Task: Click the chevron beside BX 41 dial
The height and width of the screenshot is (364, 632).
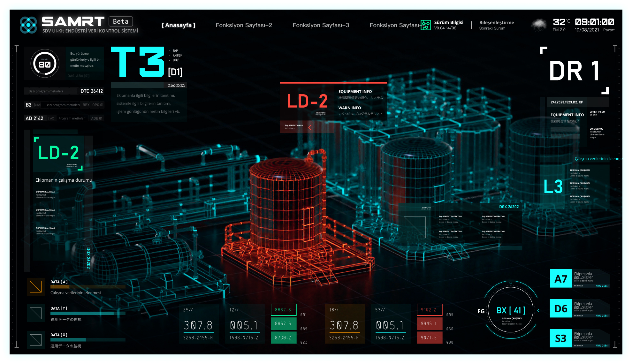Action: point(538,310)
